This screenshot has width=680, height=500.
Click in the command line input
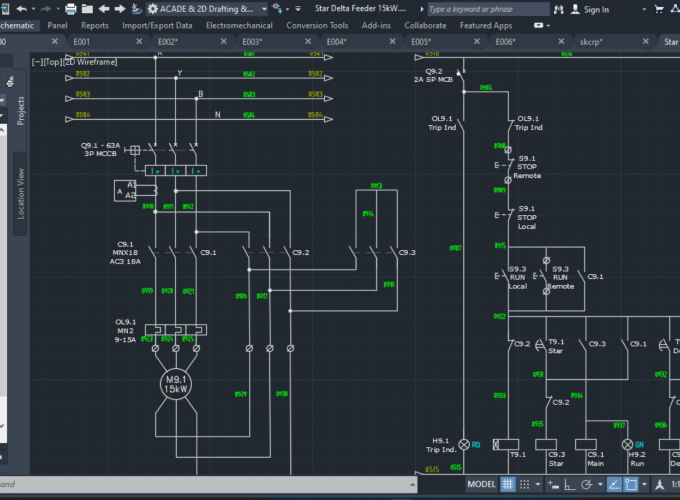coord(204,484)
